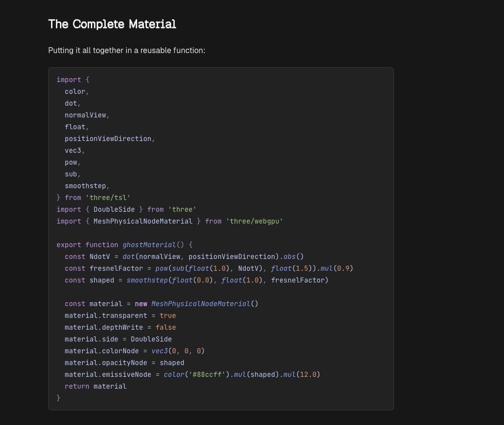Viewport: 504px width, 425px height.
Task: Click 'DoubleSide' in the import statement
Action: tap(114, 209)
